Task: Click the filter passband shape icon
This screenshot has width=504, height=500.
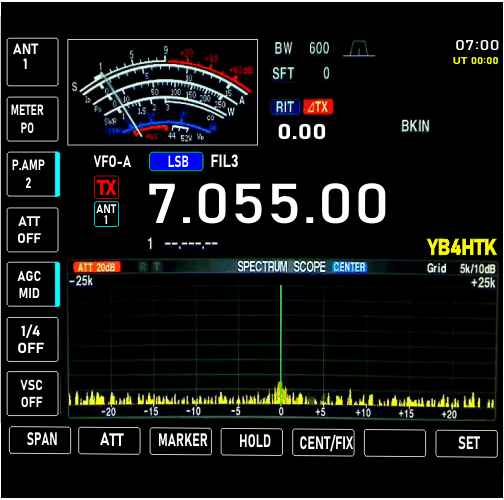Action: point(359,49)
